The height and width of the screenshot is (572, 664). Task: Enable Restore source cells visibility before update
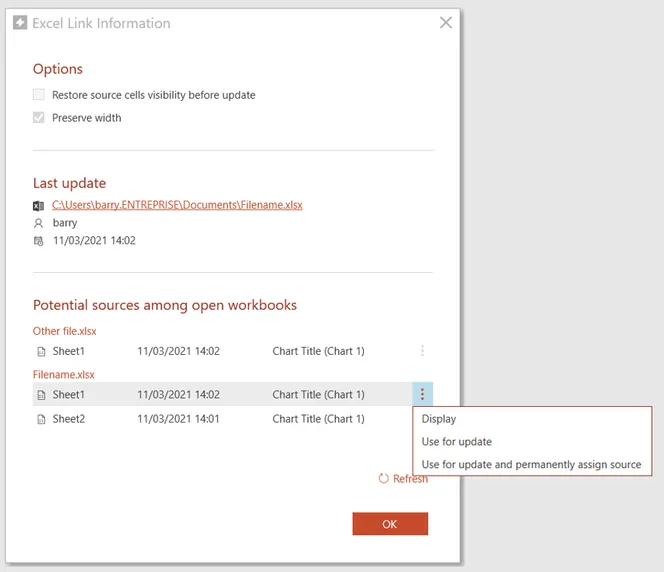click(x=39, y=94)
